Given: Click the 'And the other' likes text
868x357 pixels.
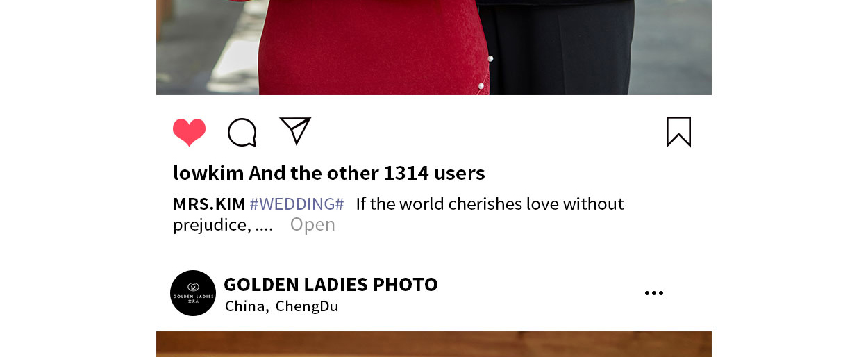Looking at the screenshot, I should 314,173.
